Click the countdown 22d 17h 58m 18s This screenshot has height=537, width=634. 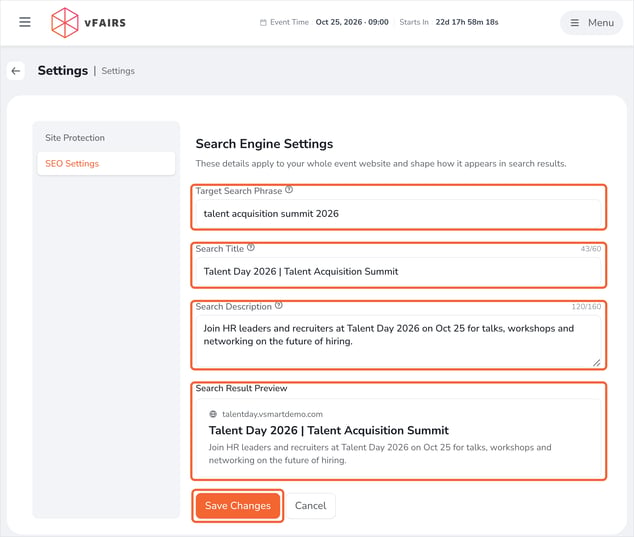(x=467, y=22)
